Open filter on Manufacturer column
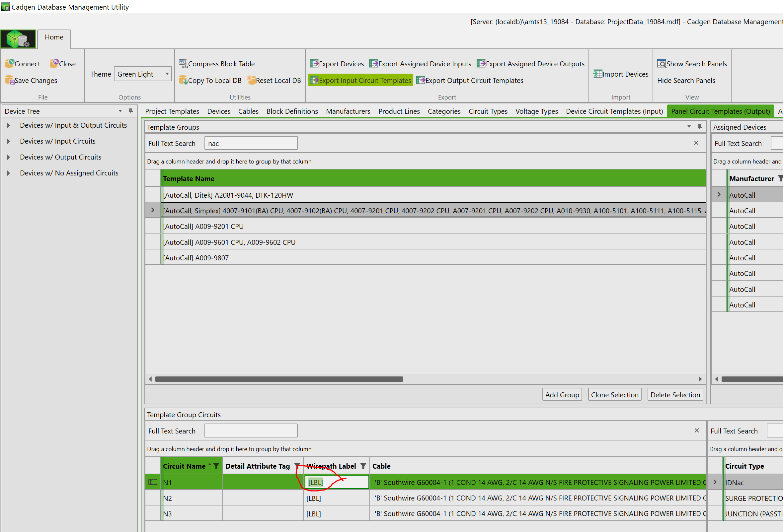The width and height of the screenshot is (783, 532). [780, 178]
